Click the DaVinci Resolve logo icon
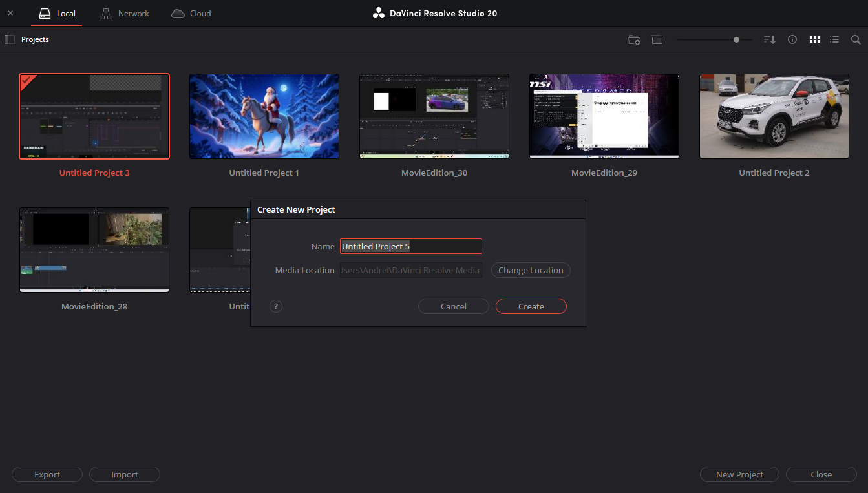 379,13
